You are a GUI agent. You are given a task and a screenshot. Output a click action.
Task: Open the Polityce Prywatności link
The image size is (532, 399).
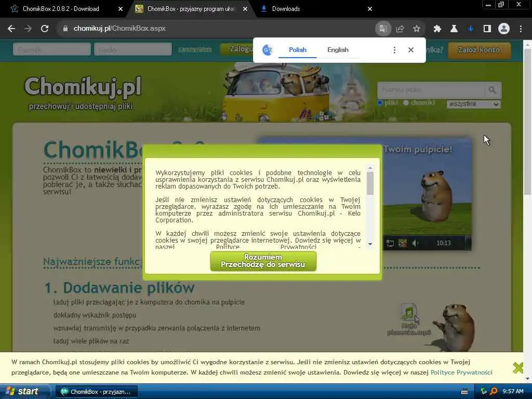tap(461, 373)
